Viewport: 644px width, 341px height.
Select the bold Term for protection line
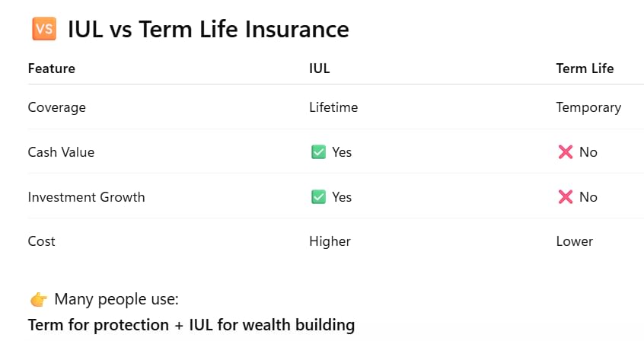click(191, 324)
